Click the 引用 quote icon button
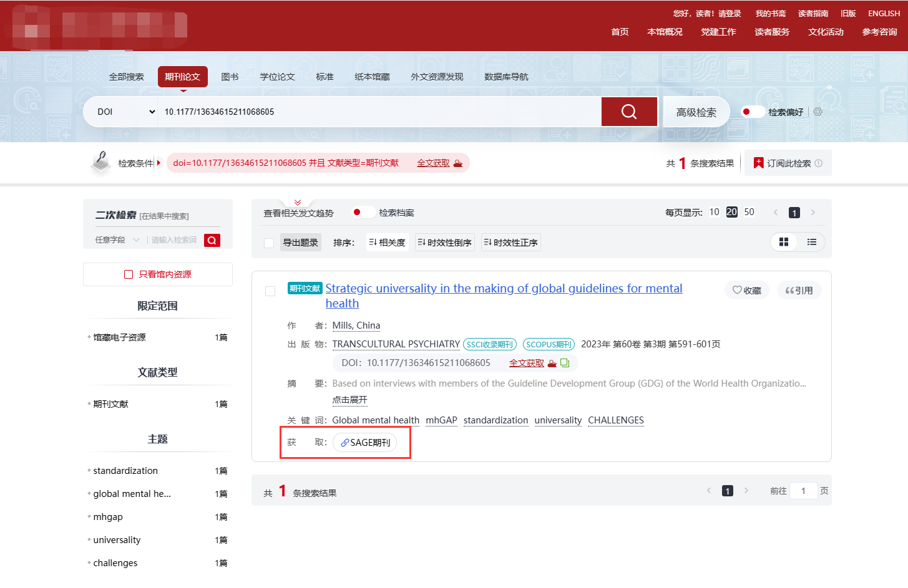The height and width of the screenshot is (588, 908). [x=799, y=290]
